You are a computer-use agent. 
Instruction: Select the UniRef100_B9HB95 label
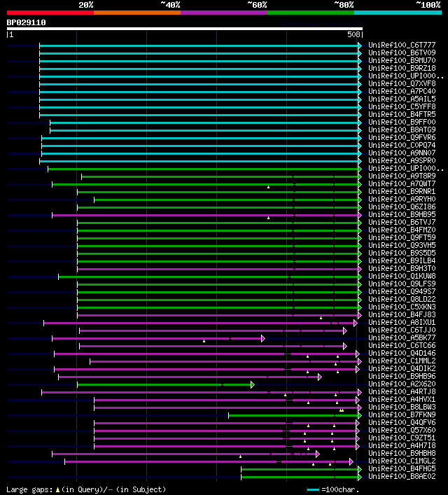click(x=402, y=215)
